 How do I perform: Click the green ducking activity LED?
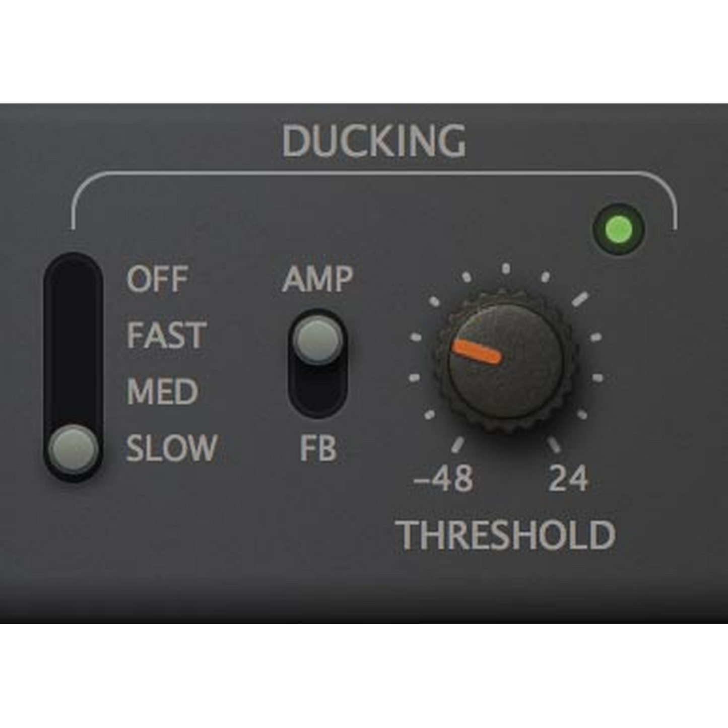pos(619,229)
